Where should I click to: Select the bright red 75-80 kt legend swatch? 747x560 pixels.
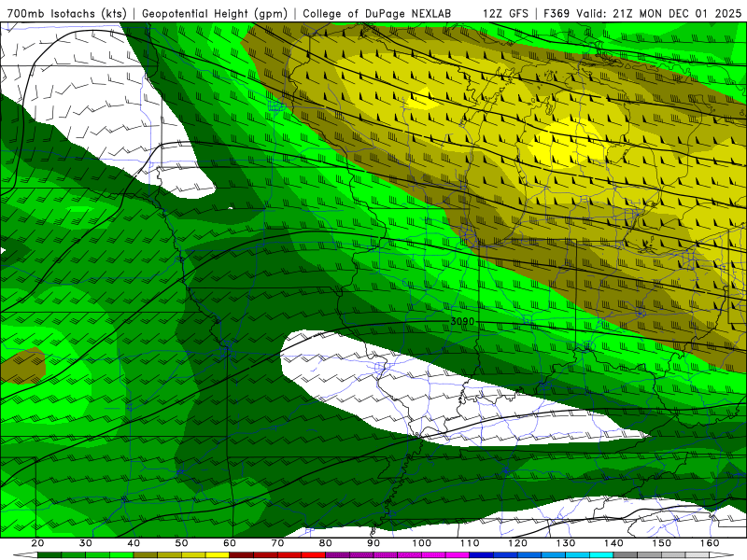click(314, 555)
